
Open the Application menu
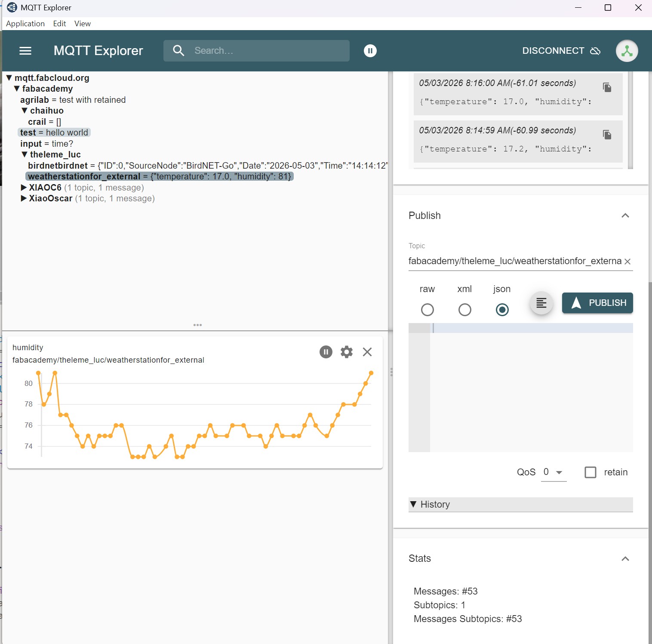coord(25,24)
